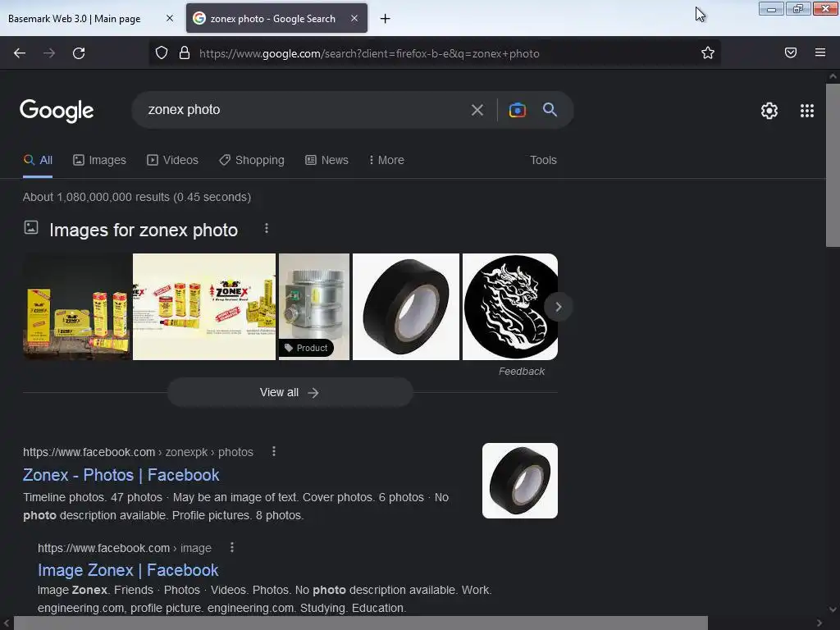Open options dots beside facebook.com zonexpk photos
The width and height of the screenshot is (840, 630).
point(274,452)
